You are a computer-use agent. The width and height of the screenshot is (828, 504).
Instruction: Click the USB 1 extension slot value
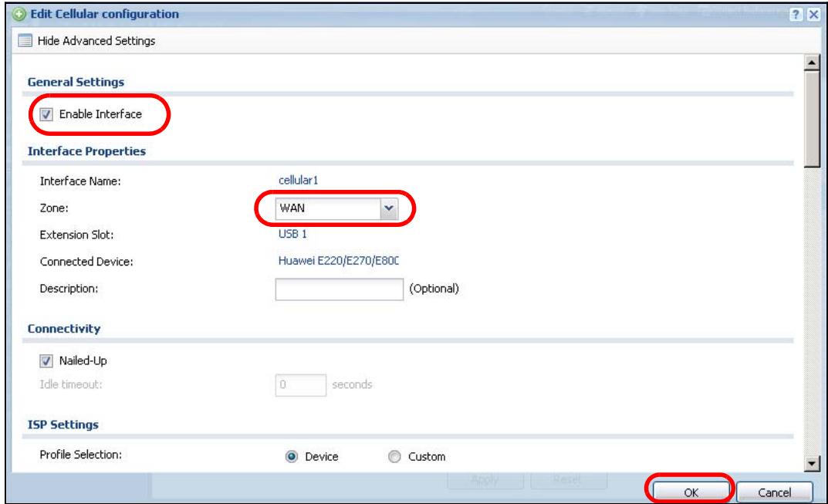click(x=292, y=234)
